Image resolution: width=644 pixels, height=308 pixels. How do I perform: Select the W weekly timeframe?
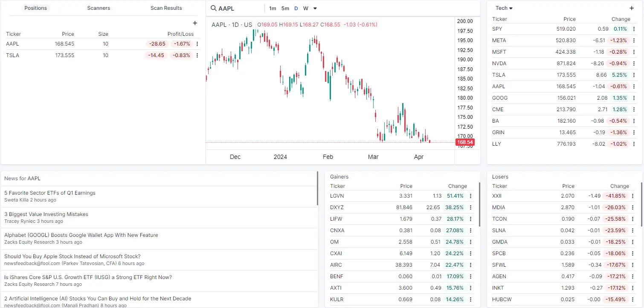(305, 8)
